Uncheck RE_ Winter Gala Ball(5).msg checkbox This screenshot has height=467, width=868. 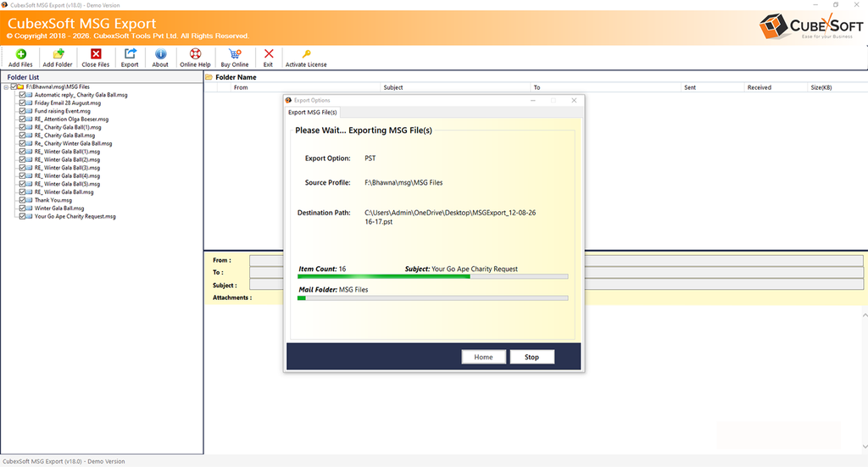[22, 184]
